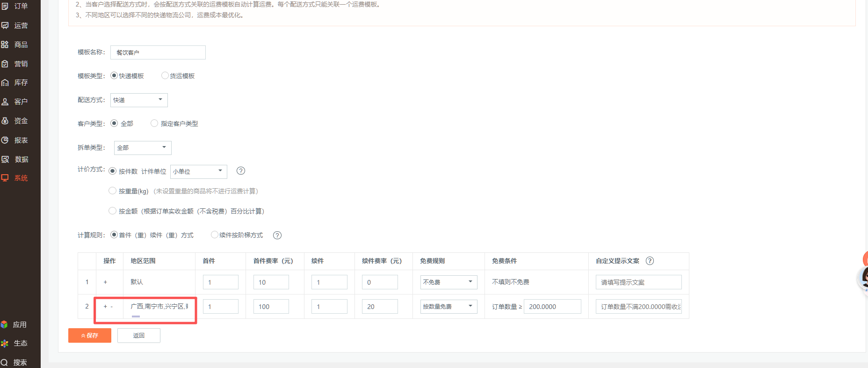Select the 库存 warehouse icon

(5, 82)
